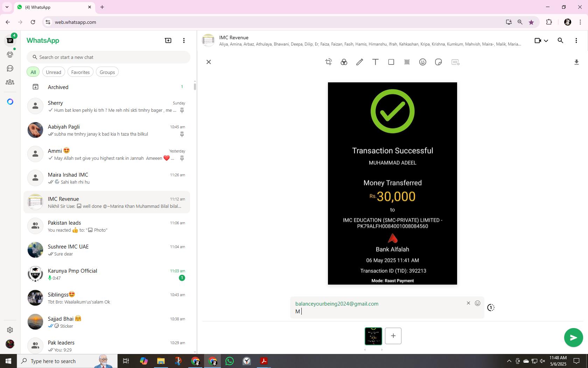Select the shape rectangle tool
Viewport: 588px width, 368px height.
pos(391,62)
